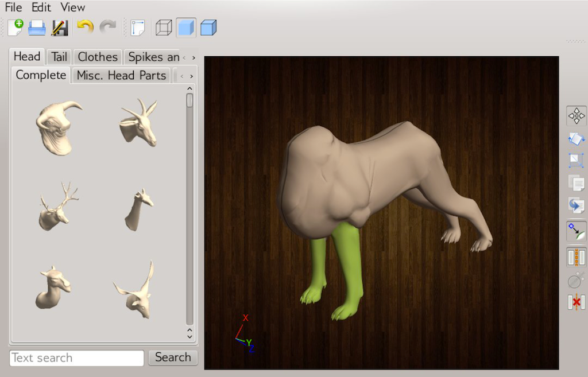The height and width of the screenshot is (377, 588).
Task: Select the Rotate tool in right toolbar
Action: 576,138
